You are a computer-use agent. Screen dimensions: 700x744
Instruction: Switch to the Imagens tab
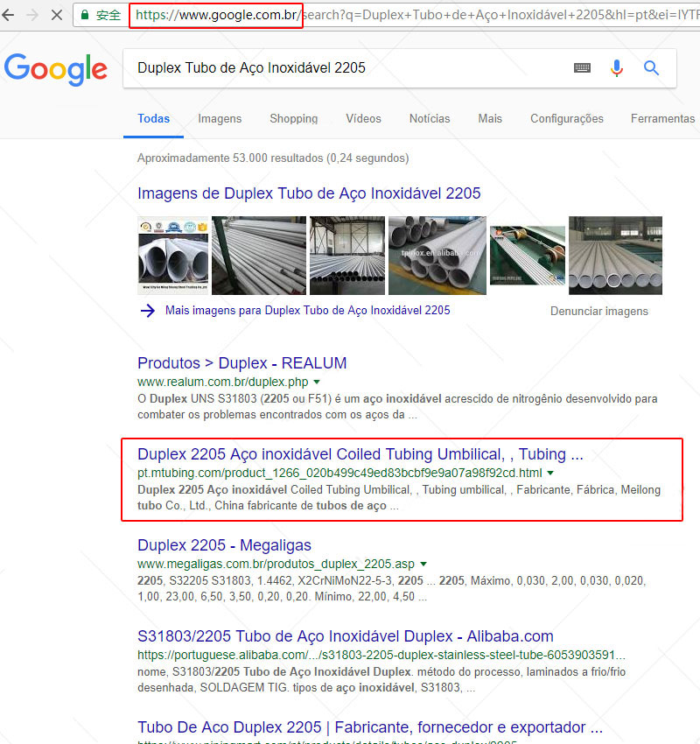[220, 118]
